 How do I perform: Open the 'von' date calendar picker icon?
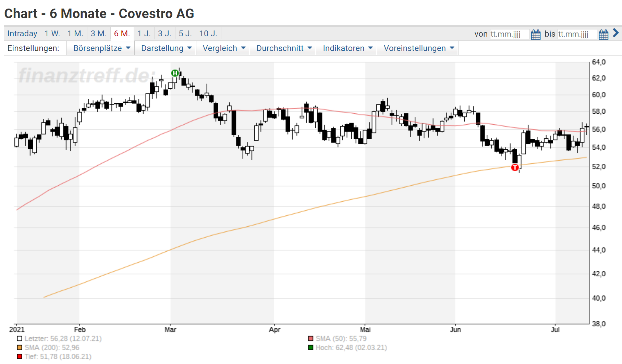tap(536, 35)
